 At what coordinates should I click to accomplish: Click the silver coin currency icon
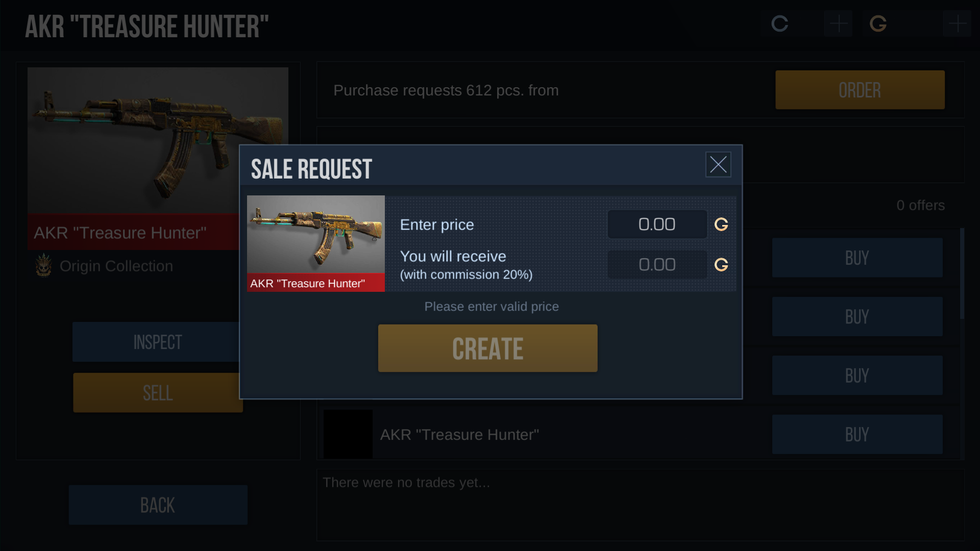(779, 23)
